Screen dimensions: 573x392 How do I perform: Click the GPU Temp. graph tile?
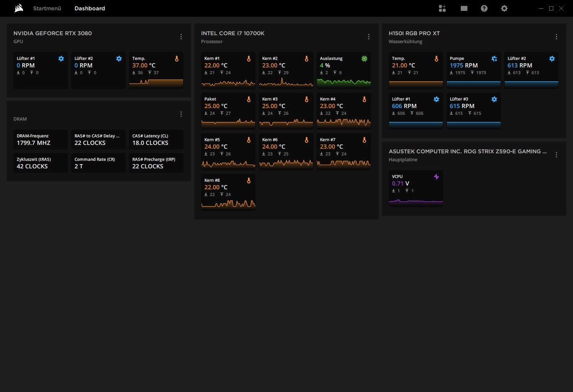[156, 70]
